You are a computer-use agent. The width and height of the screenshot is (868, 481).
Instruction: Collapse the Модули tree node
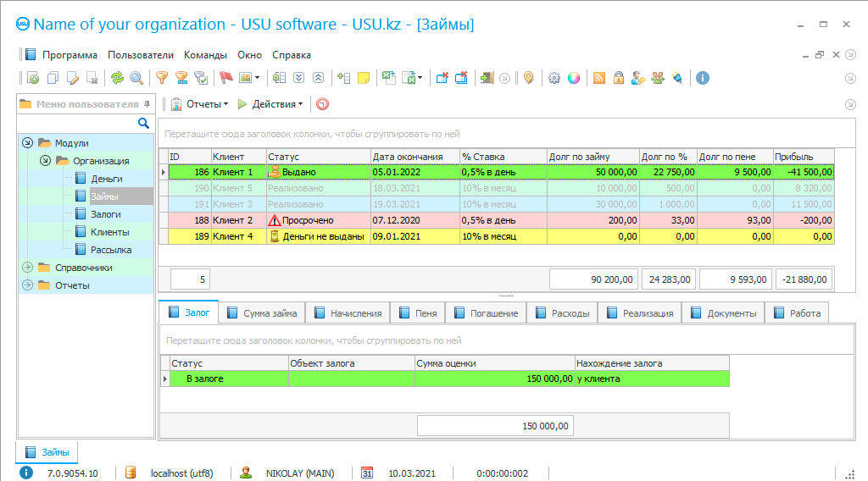point(27,142)
